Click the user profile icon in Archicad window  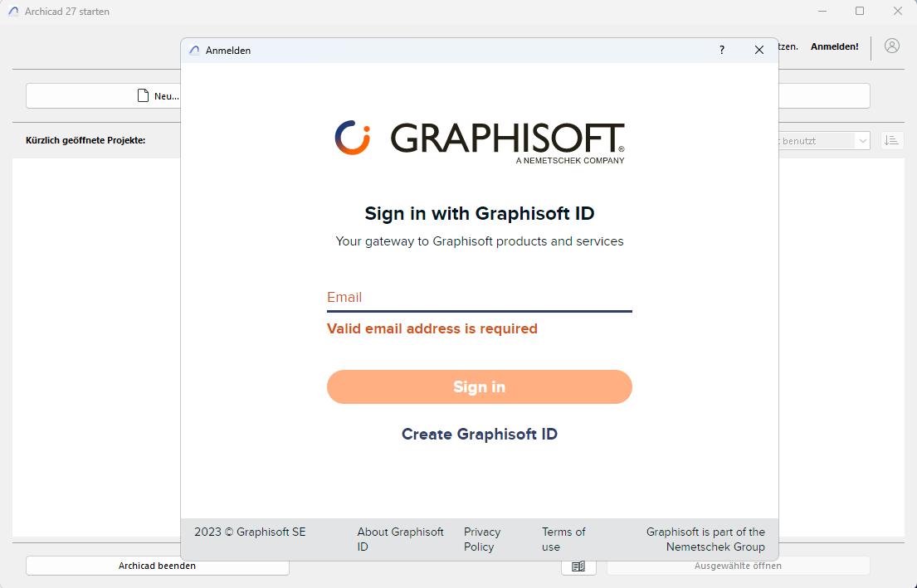[892, 46]
